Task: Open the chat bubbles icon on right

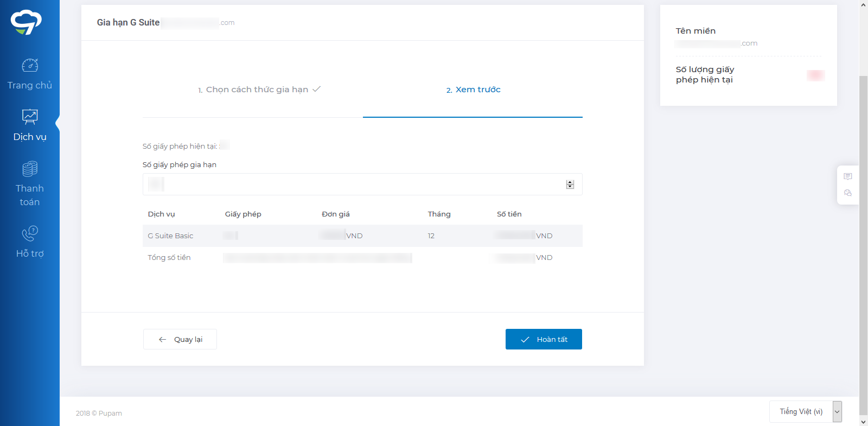Action: pos(848,193)
